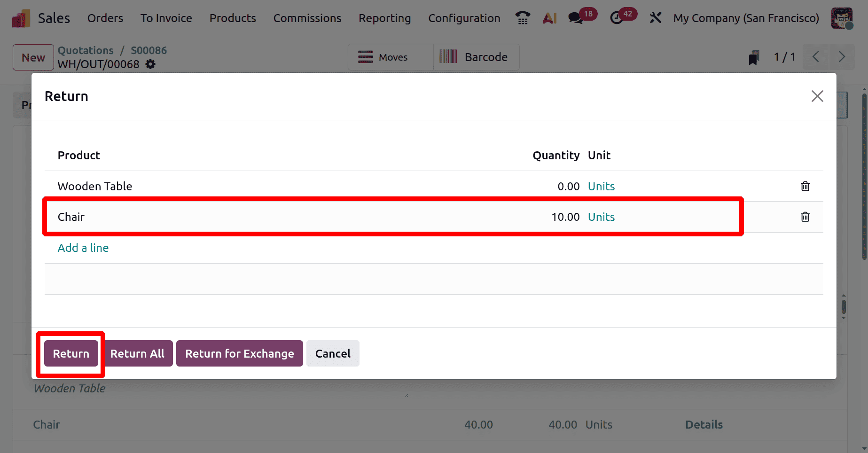868x453 pixels.
Task: Open quotation S00086 from the breadcrumb
Action: click(149, 50)
